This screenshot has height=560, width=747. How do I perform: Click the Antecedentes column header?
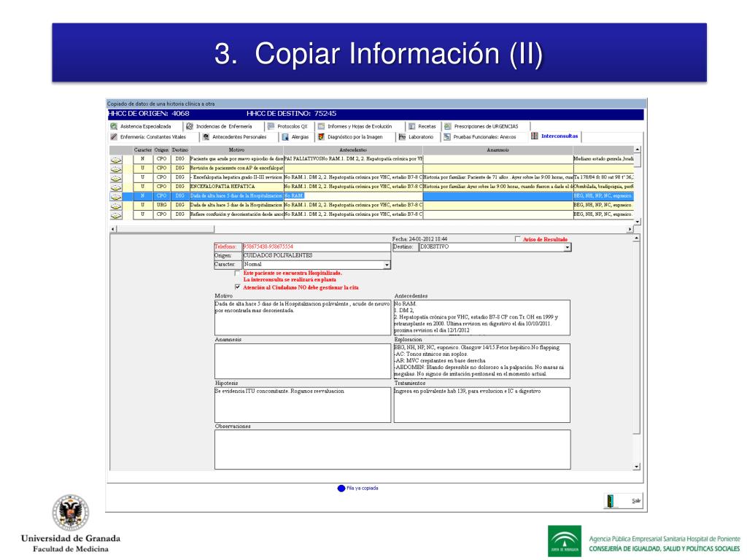pos(353,150)
